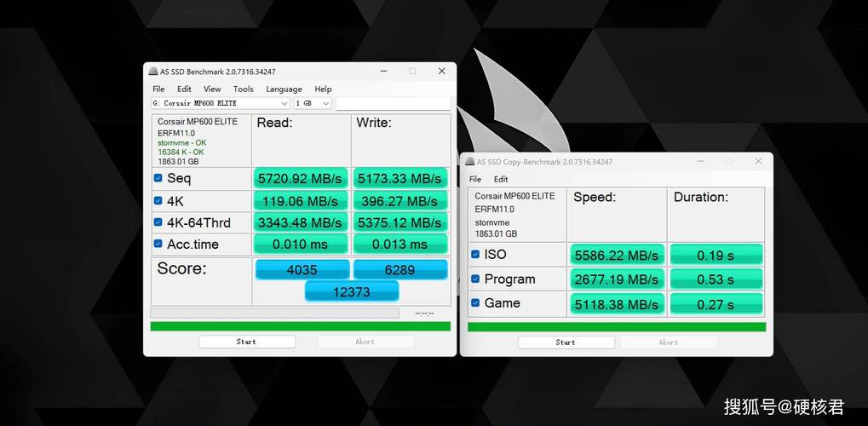Click 4K-64Thrd write result 5375.12 MB/s

point(400,222)
